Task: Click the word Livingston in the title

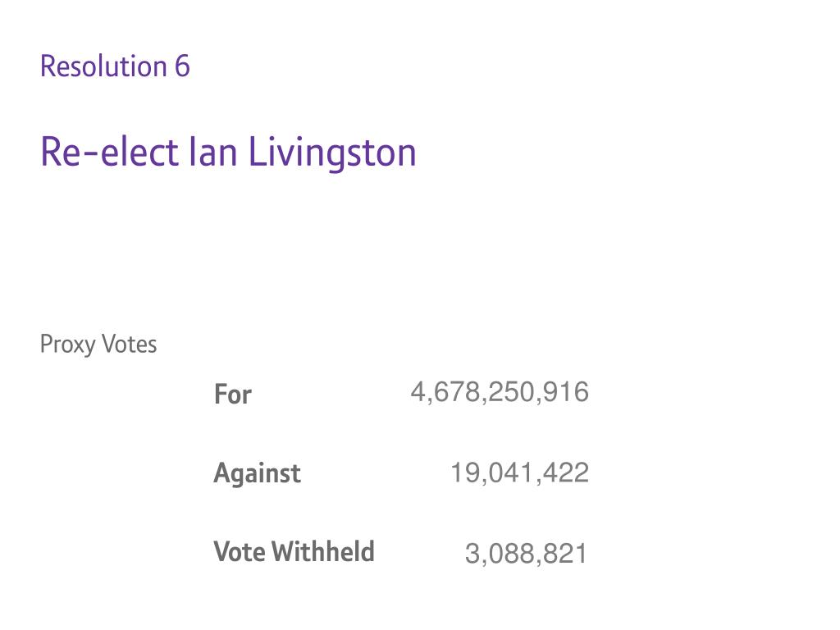Action: point(332,153)
